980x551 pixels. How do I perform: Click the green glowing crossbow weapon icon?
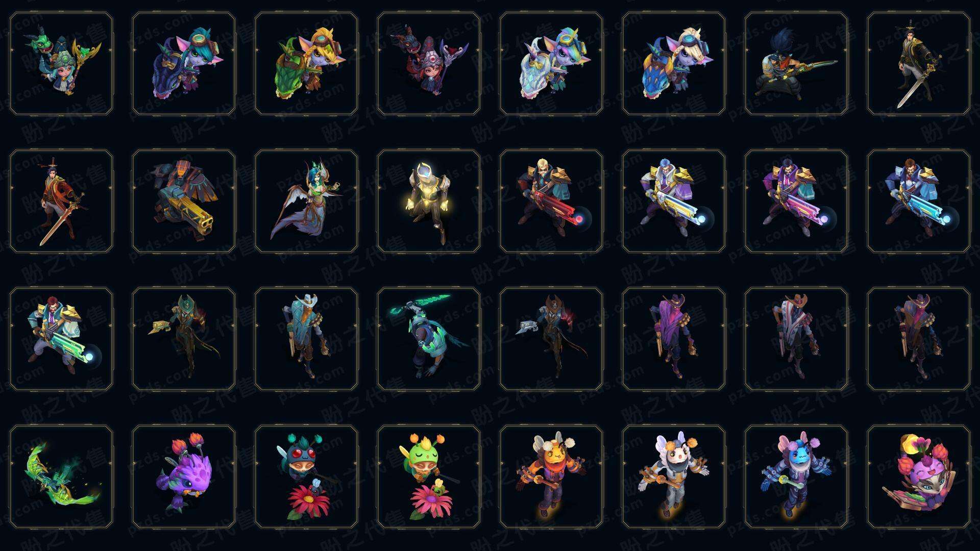61,477
